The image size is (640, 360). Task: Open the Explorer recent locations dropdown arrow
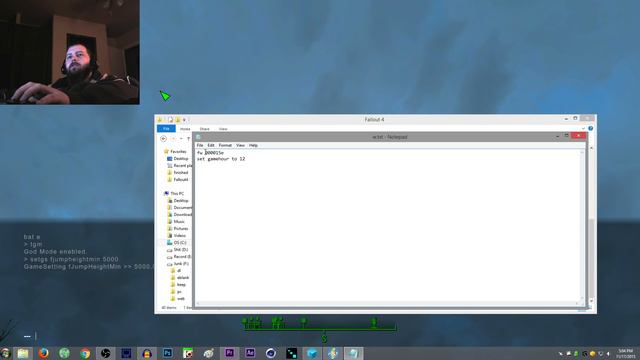tap(181, 139)
